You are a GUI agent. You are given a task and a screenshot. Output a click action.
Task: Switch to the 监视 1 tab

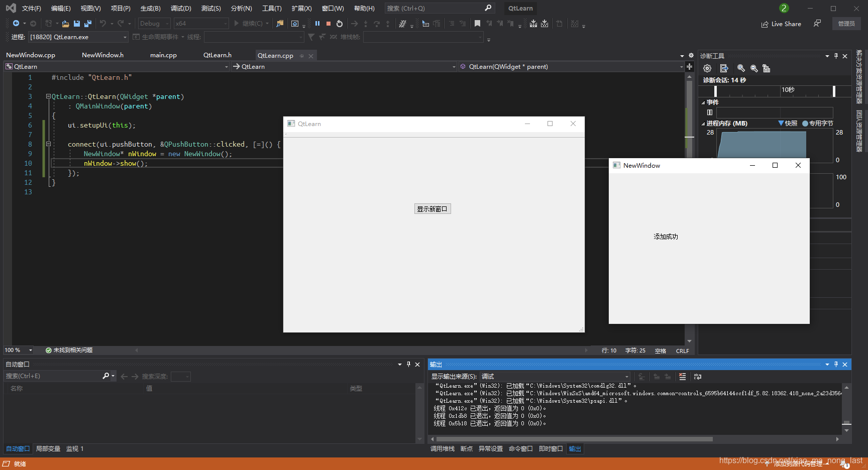(75, 449)
